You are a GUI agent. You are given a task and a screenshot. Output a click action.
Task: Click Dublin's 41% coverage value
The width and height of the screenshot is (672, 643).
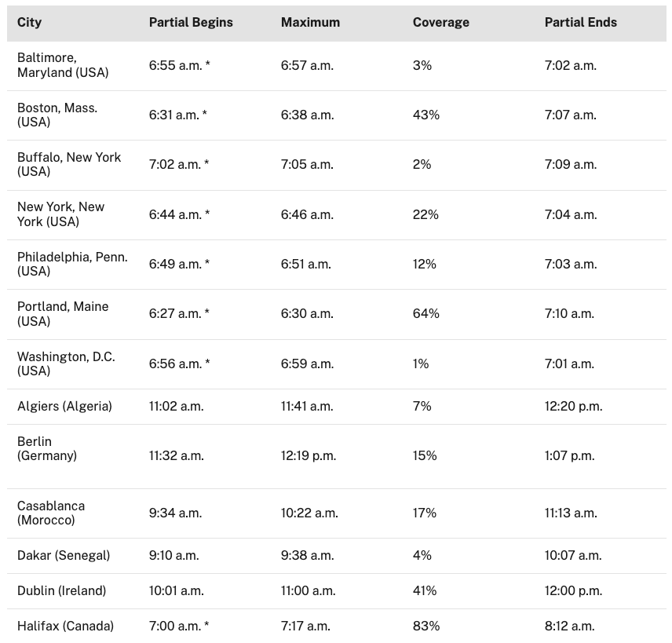click(x=425, y=591)
